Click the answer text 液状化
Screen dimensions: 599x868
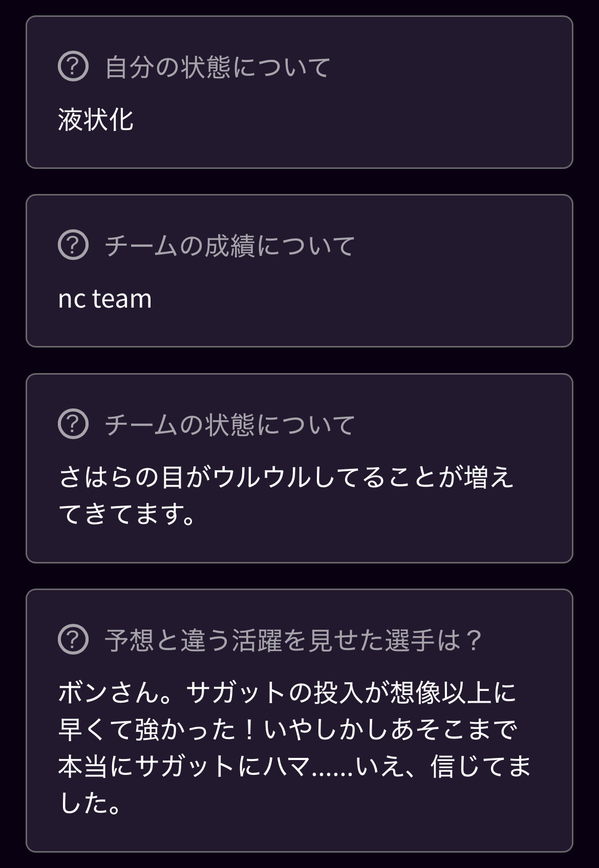pos(96,120)
